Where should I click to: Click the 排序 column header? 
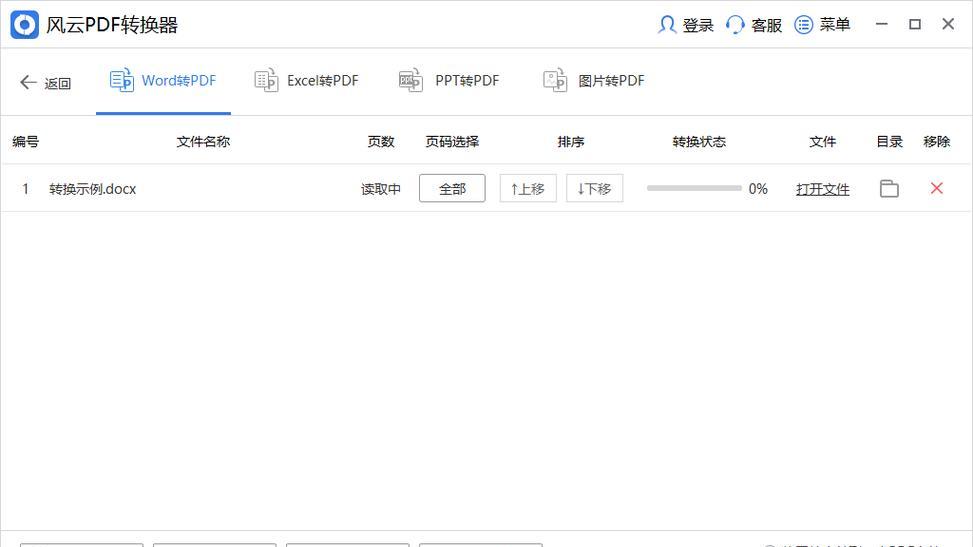(x=571, y=142)
